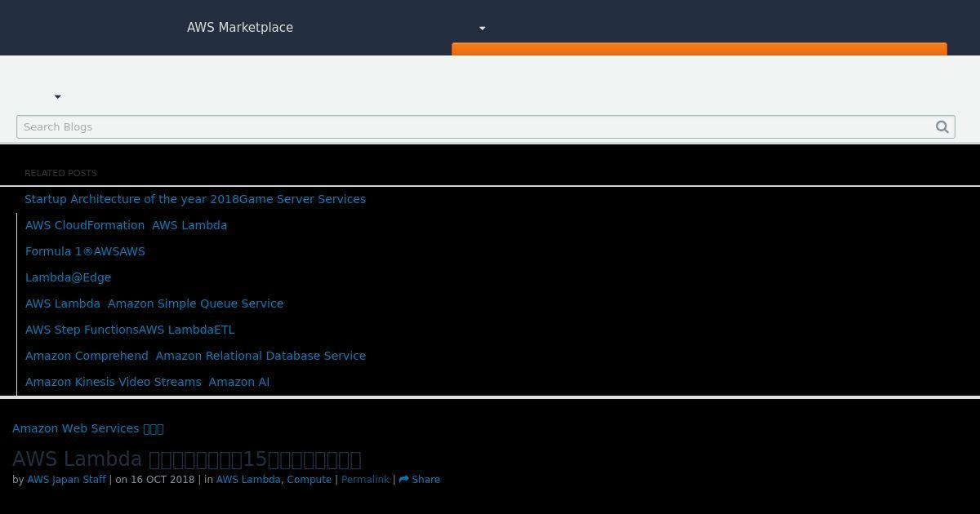Open the Compute category link
The image size is (980, 514).
310,480
